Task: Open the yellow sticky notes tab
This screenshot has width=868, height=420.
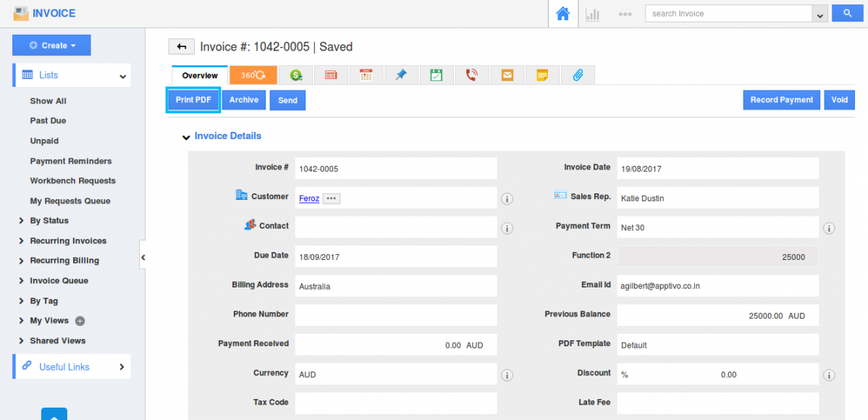Action: pyautogui.click(x=542, y=75)
